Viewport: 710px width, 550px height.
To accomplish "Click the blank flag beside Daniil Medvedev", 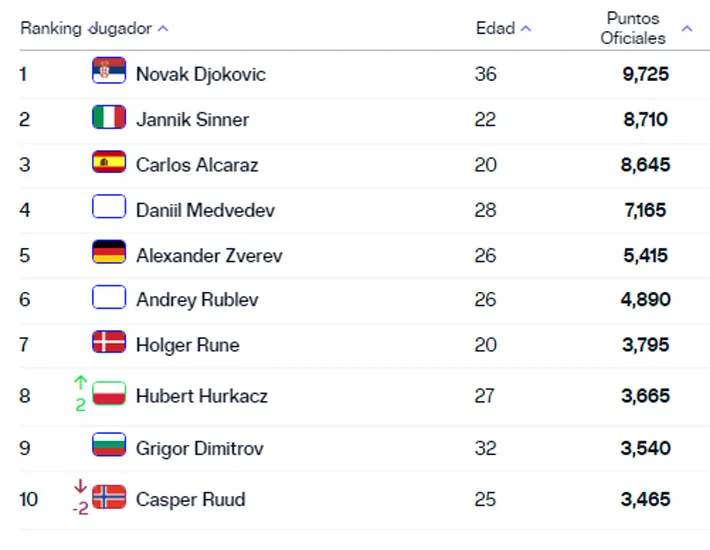I will pyautogui.click(x=109, y=206).
